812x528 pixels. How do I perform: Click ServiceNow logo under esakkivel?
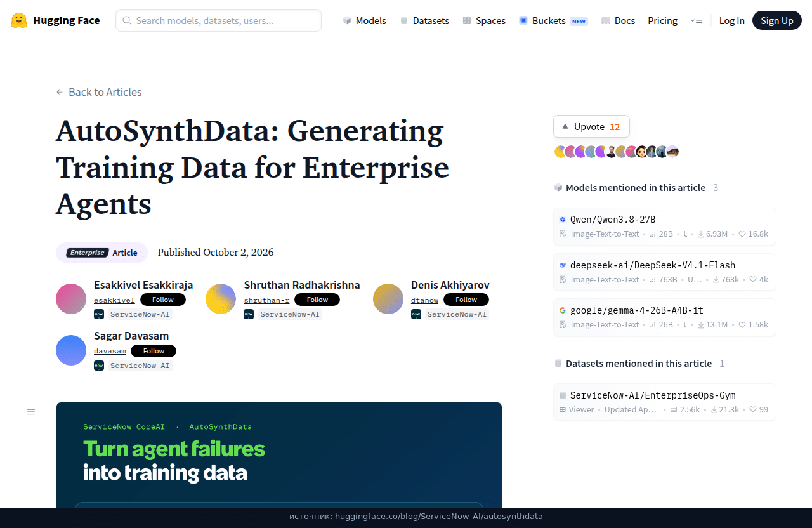click(x=99, y=314)
